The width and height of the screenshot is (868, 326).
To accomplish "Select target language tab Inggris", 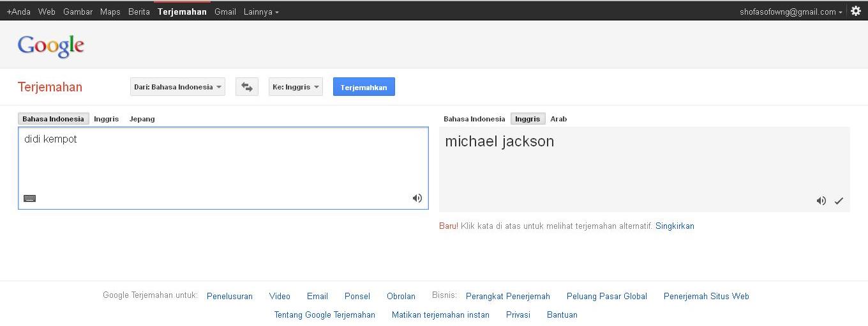I will [x=527, y=119].
